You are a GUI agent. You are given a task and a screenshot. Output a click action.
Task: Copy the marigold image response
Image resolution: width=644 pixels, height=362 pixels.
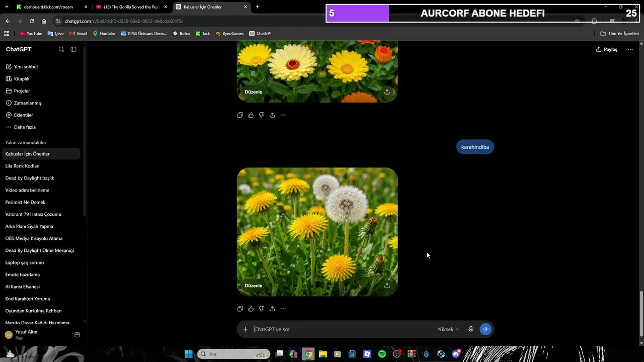240,115
